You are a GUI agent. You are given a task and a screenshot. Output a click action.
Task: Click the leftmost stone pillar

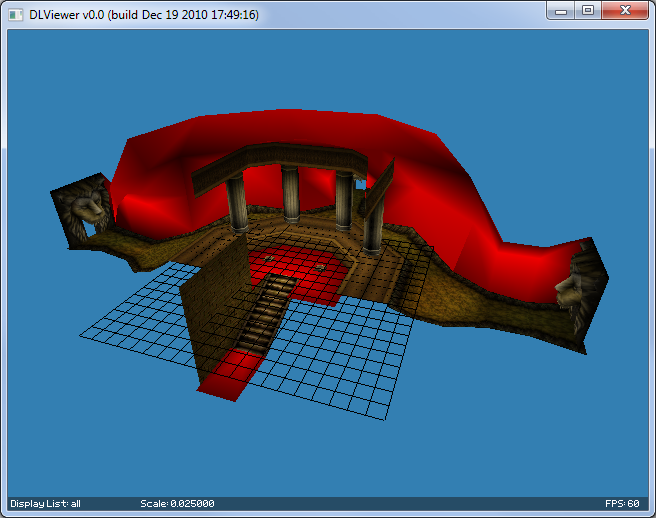[238, 203]
